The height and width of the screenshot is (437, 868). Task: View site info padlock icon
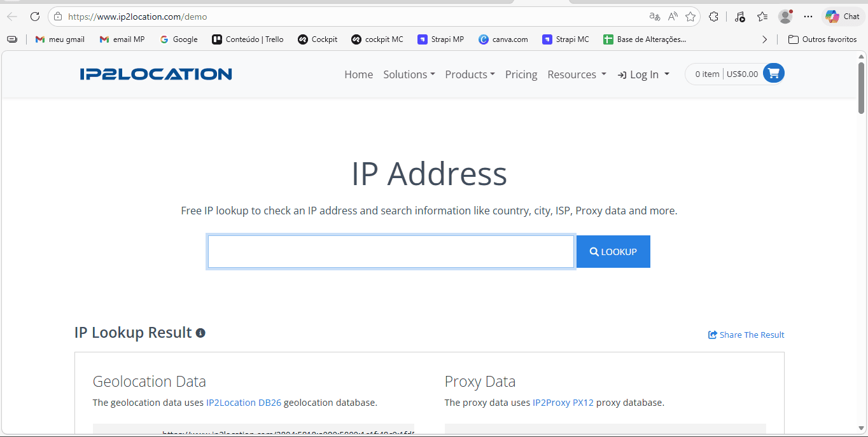(58, 17)
